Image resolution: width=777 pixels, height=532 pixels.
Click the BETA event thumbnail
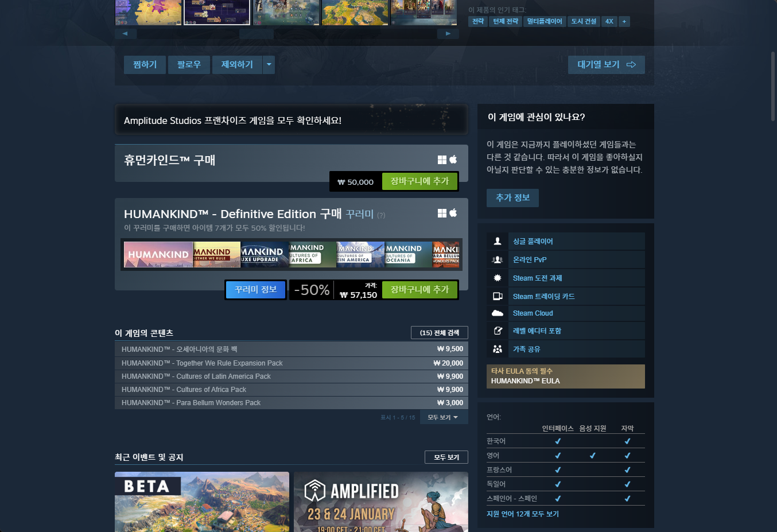tap(202, 502)
